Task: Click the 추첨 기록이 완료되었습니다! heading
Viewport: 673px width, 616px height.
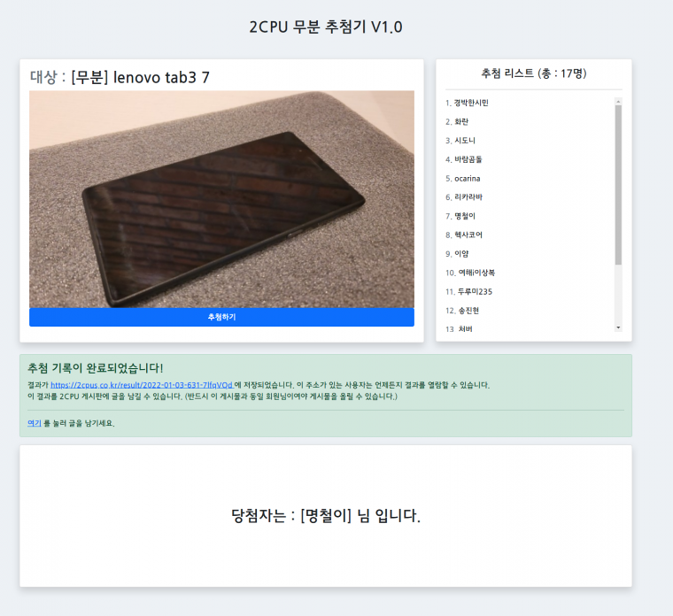Action: pyautogui.click(x=96, y=368)
